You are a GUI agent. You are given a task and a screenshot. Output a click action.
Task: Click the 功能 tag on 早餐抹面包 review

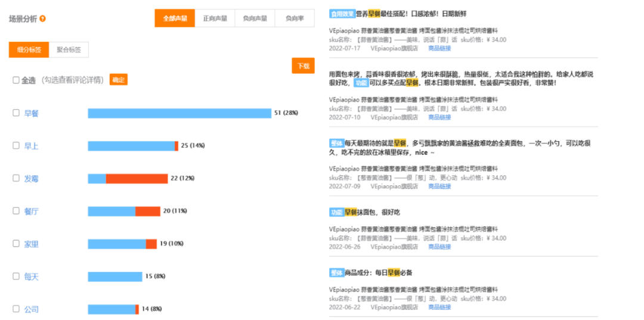click(x=336, y=212)
